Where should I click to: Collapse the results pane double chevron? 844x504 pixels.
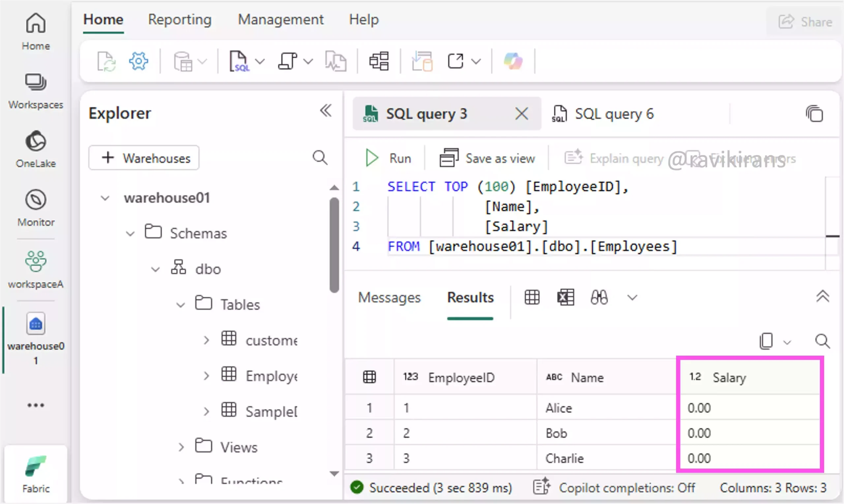coord(823,297)
